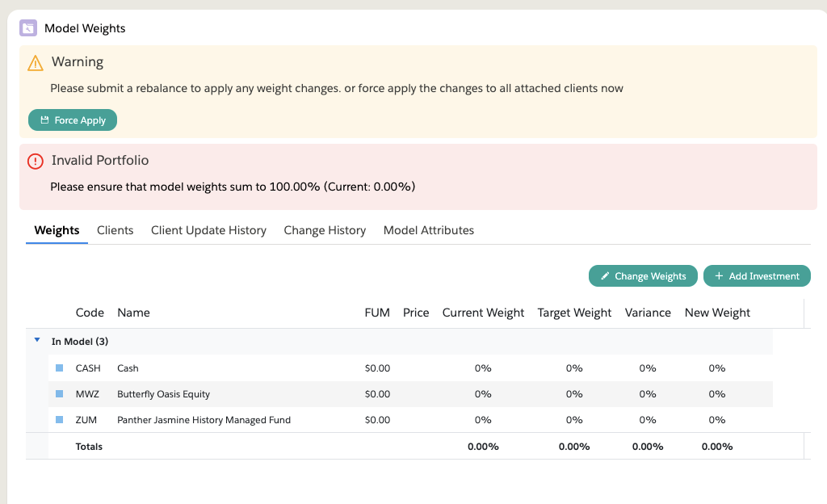
Task: Collapse the In Model (3) group
Action: tap(37, 341)
